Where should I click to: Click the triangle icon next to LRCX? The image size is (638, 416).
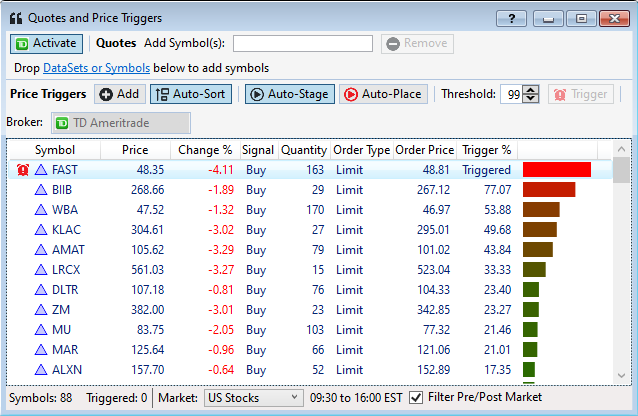point(41,269)
